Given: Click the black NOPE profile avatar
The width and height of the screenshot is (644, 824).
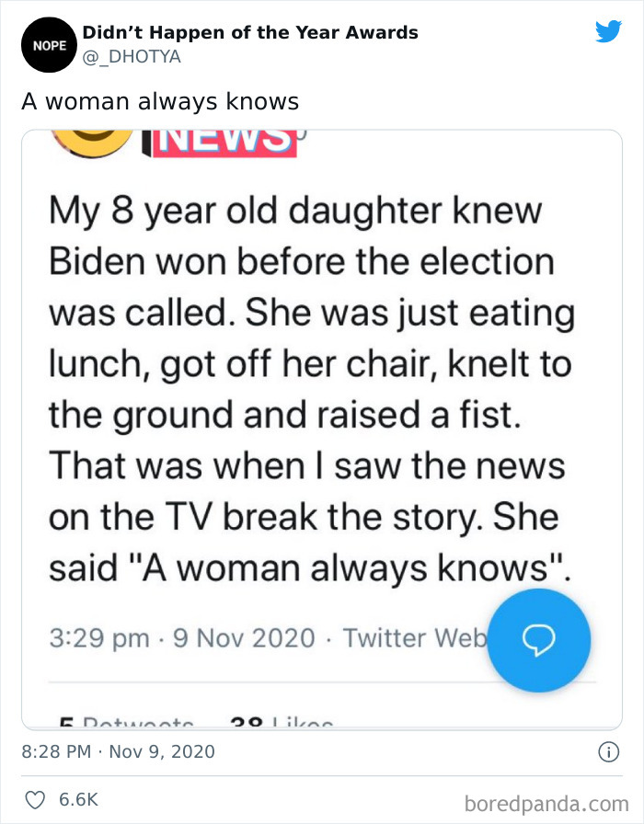Looking at the screenshot, I should click(x=46, y=44).
